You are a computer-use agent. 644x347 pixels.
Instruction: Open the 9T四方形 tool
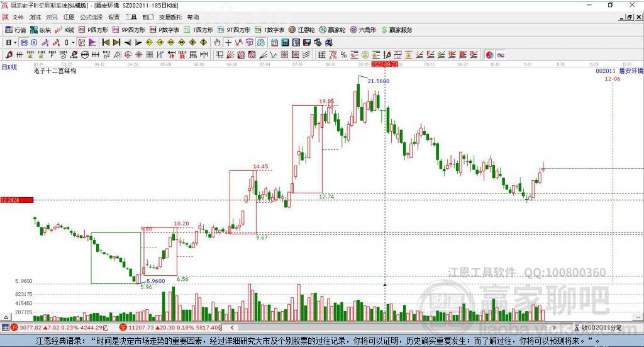tap(234, 30)
